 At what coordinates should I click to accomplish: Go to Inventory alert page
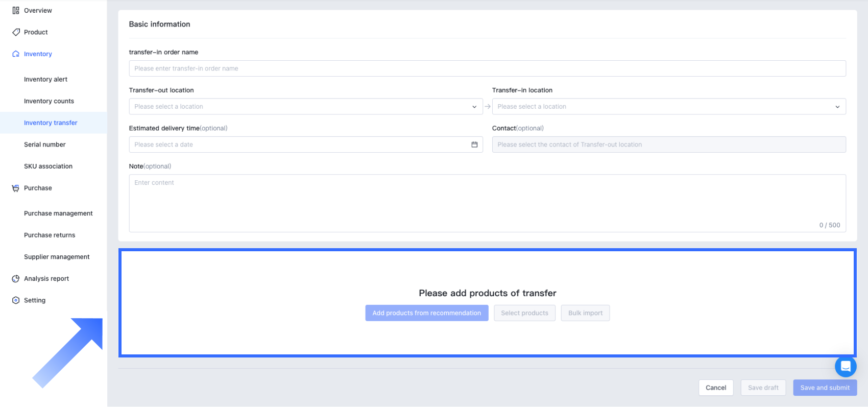45,79
